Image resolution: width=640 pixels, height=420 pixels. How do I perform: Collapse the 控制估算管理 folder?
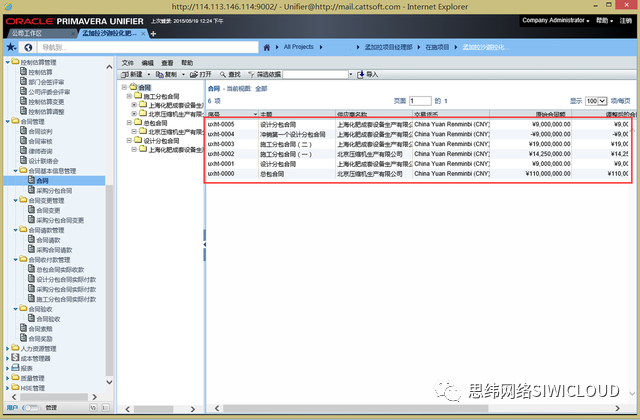coord(7,62)
